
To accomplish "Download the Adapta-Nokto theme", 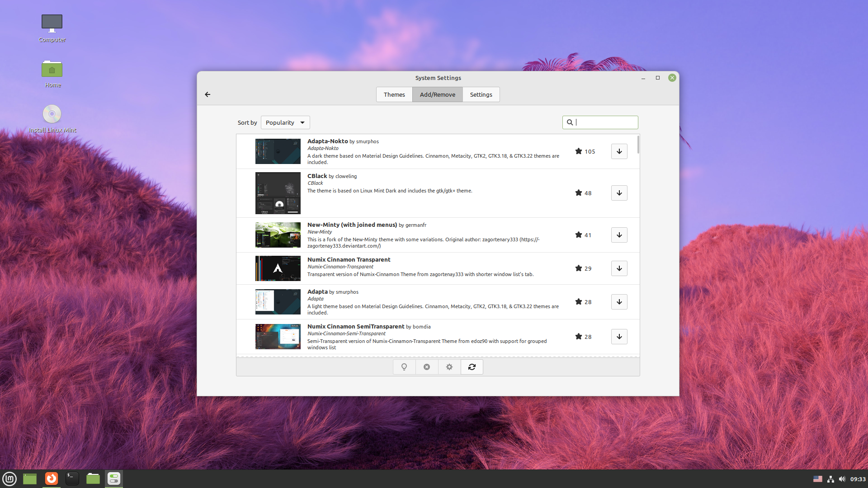I will coord(619,151).
